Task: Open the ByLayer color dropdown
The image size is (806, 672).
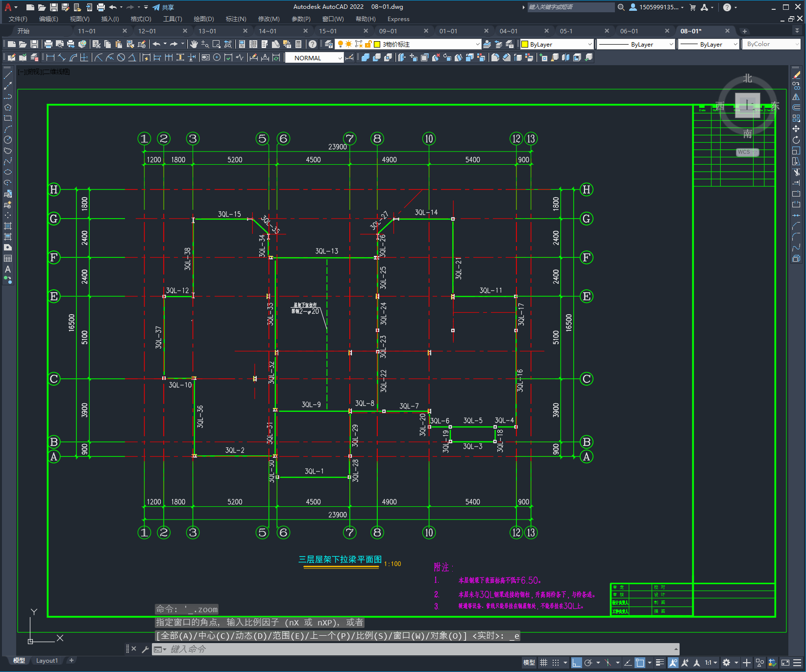Action: [x=557, y=44]
